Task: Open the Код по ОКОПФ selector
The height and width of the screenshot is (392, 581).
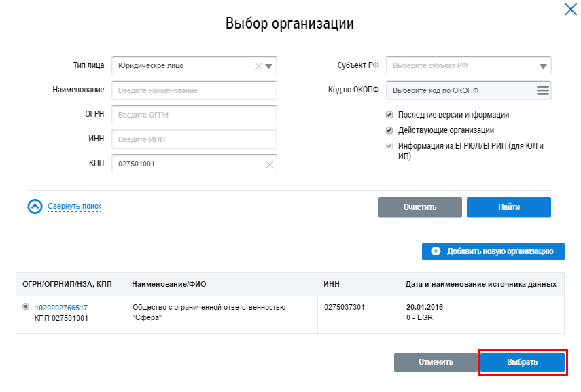Action: [461, 90]
